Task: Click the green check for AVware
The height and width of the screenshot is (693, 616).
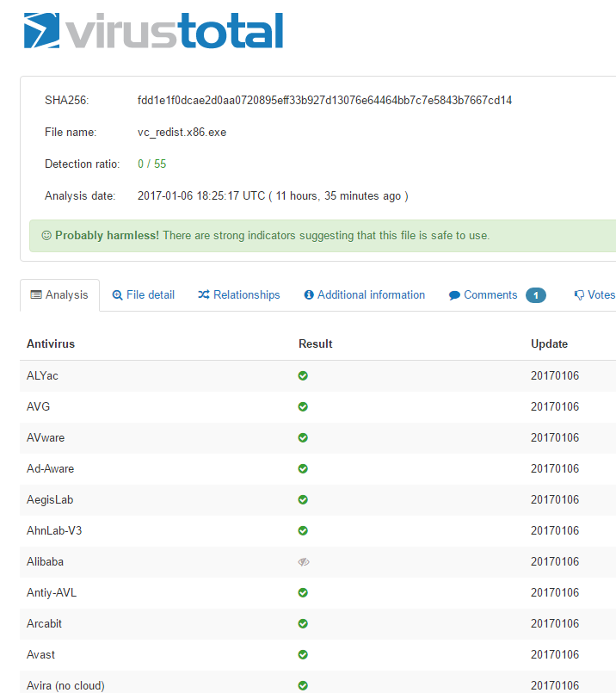Action: [x=303, y=437]
